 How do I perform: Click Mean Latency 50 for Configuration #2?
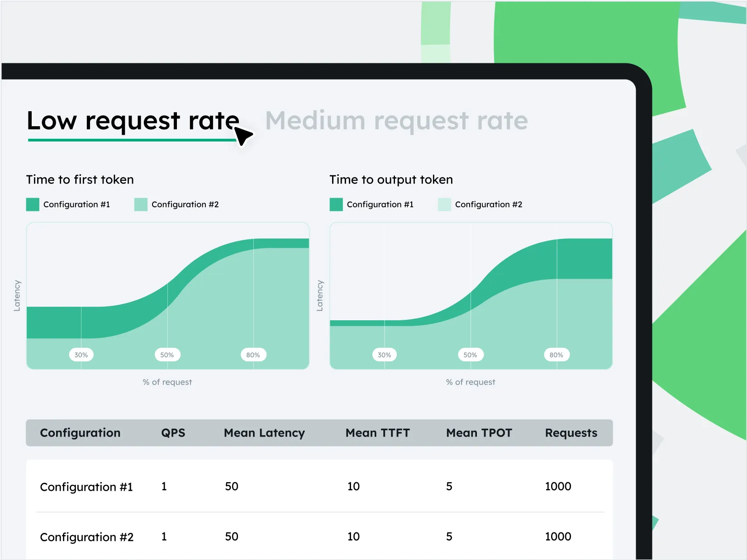pos(232,537)
